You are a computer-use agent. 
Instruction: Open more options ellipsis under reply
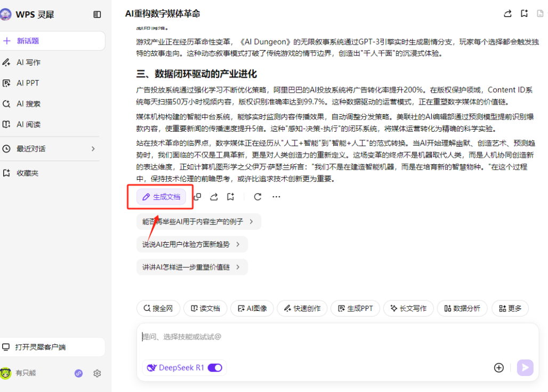coord(276,197)
